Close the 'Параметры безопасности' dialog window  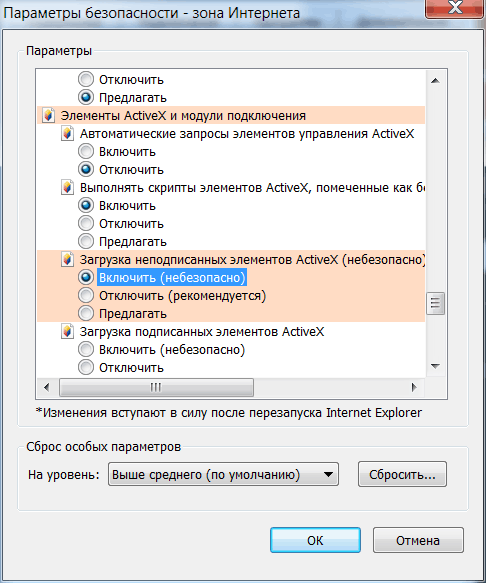coord(455,7)
